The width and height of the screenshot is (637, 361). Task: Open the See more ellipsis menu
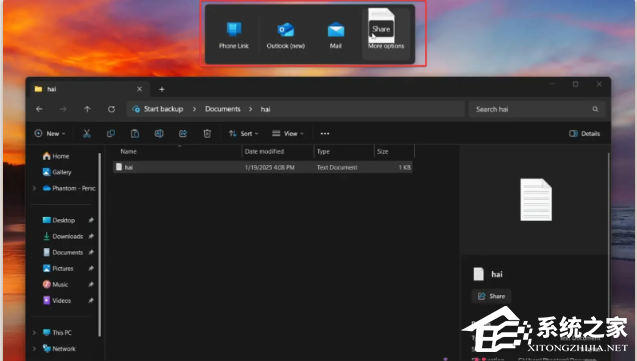(325, 134)
